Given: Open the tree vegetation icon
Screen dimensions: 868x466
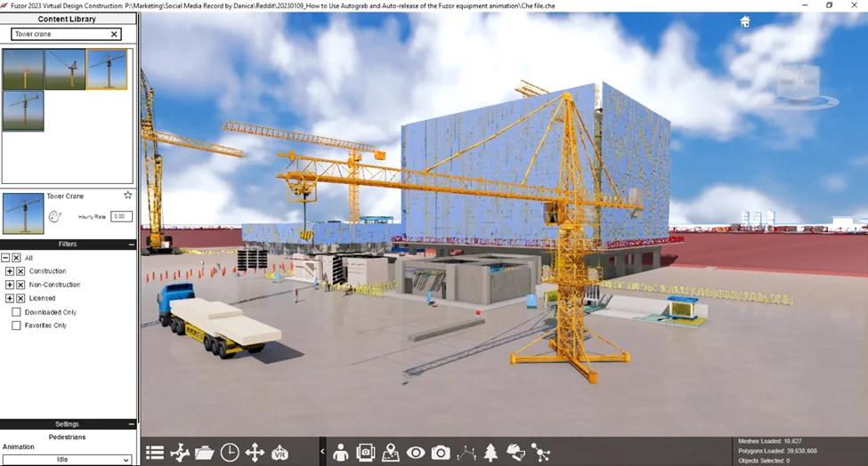Looking at the screenshot, I should pos(491,453).
